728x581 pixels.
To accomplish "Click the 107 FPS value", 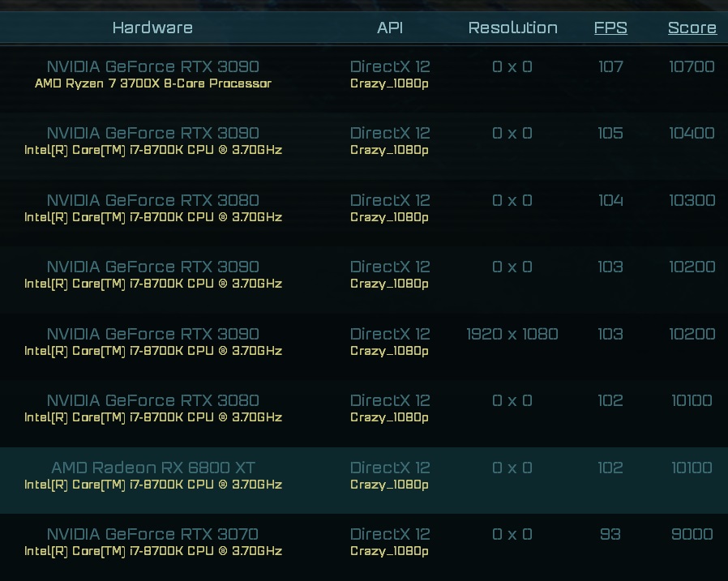I will click(610, 66).
